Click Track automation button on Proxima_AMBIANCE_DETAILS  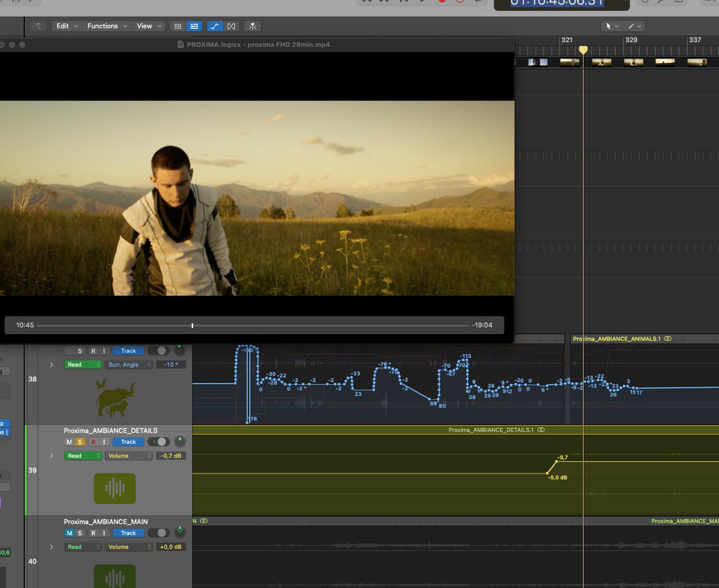coord(128,442)
